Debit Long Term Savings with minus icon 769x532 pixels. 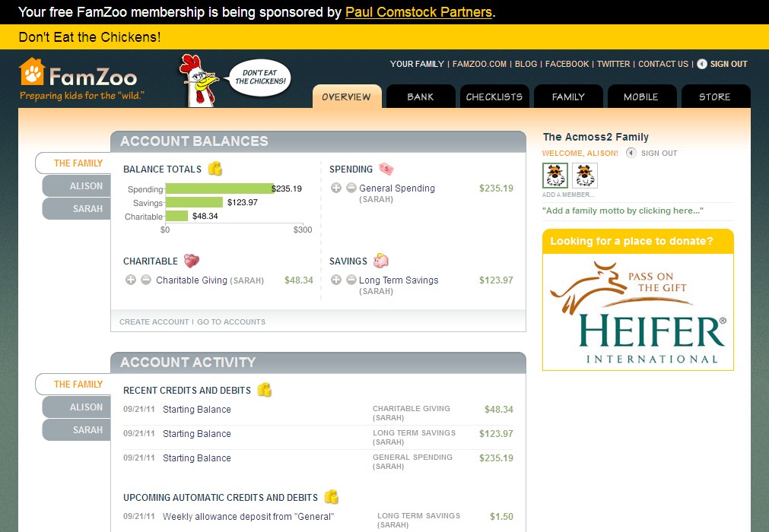point(351,280)
